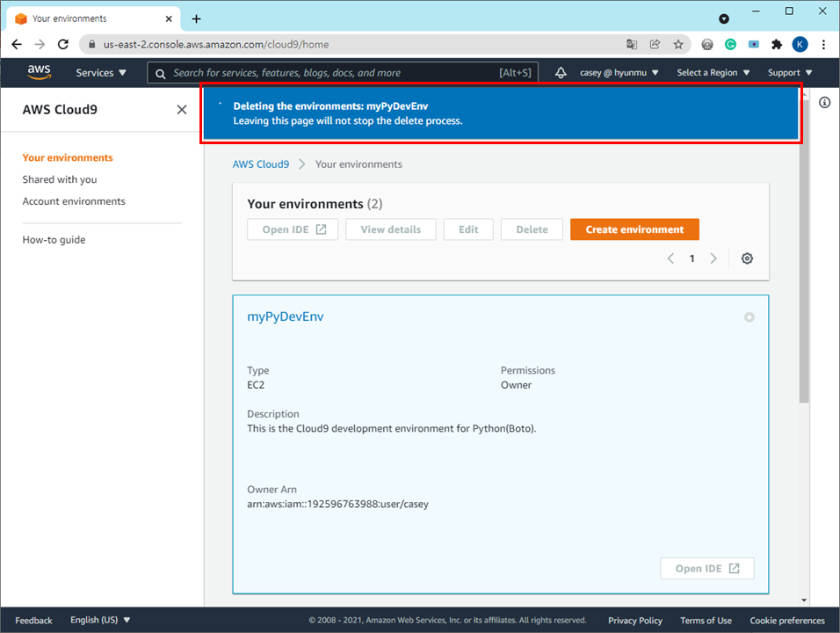Click the site lock icon in address bar
The width and height of the screenshot is (840, 633).
click(x=91, y=45)
